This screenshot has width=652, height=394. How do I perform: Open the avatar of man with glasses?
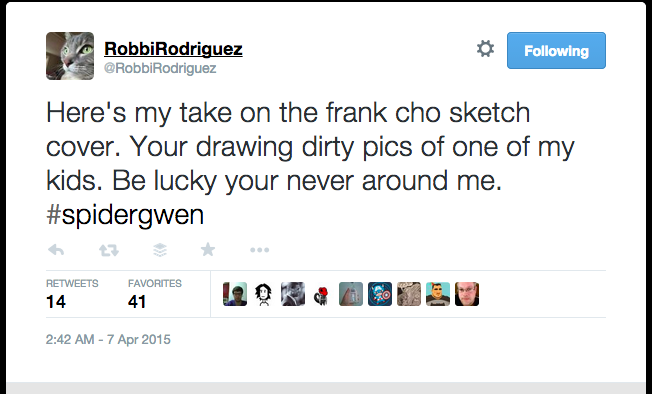pyautogui.click(x=467, y=294)
